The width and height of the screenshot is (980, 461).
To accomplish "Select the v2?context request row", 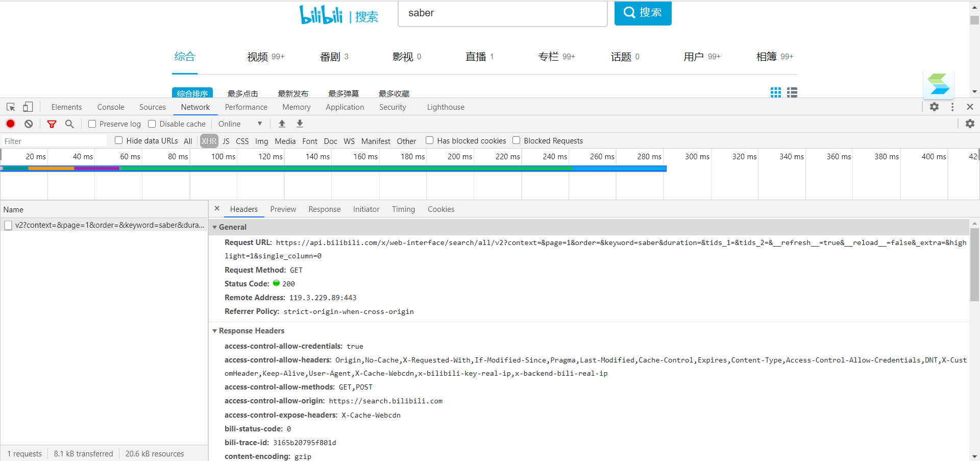I will pos(104,225).
